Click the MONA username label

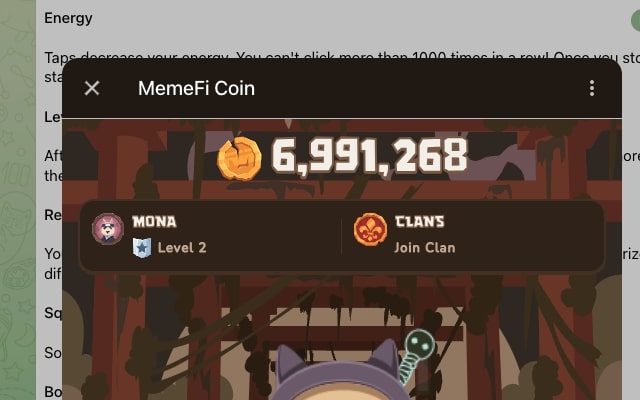154,222
